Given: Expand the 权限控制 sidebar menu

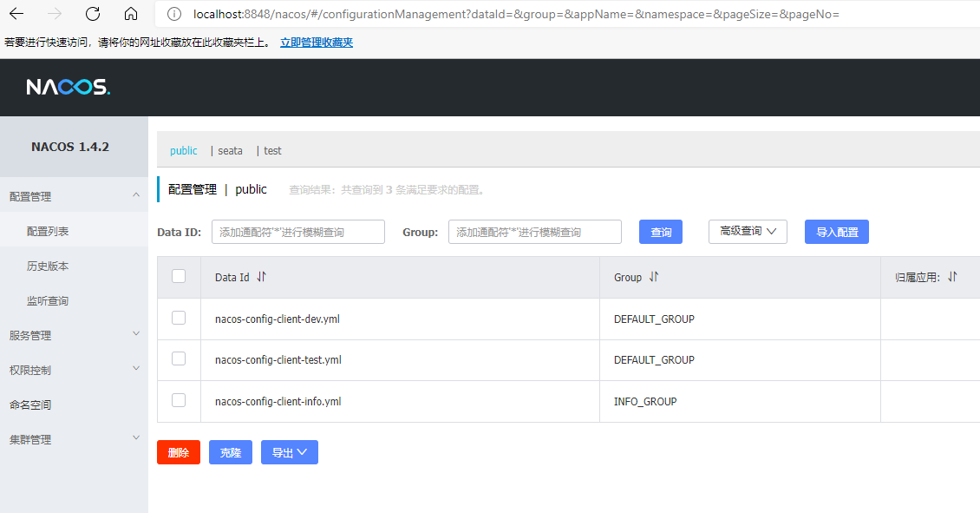Looking at the screenshot, I should (x=74, y=370).
